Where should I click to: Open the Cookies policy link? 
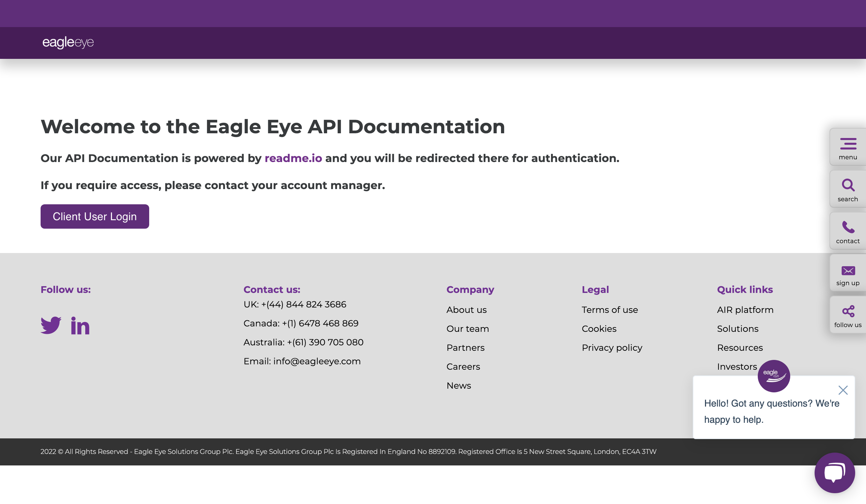point(599,329)
